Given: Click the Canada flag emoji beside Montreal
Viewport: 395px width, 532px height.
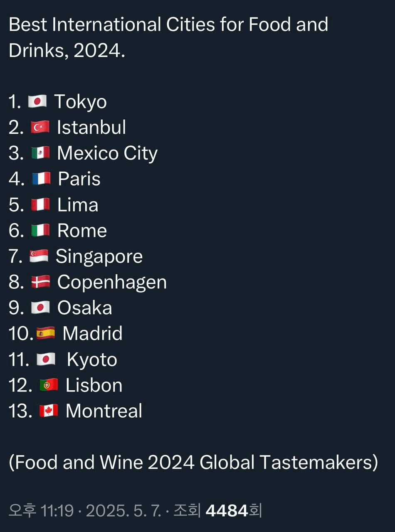Looking at the screenshot, I should 49,411.
